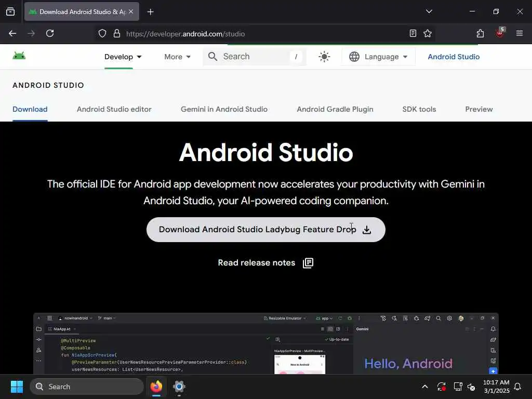532x399 pixels.
Task: Click the sync status tray icon
Action: pos(442,387)
